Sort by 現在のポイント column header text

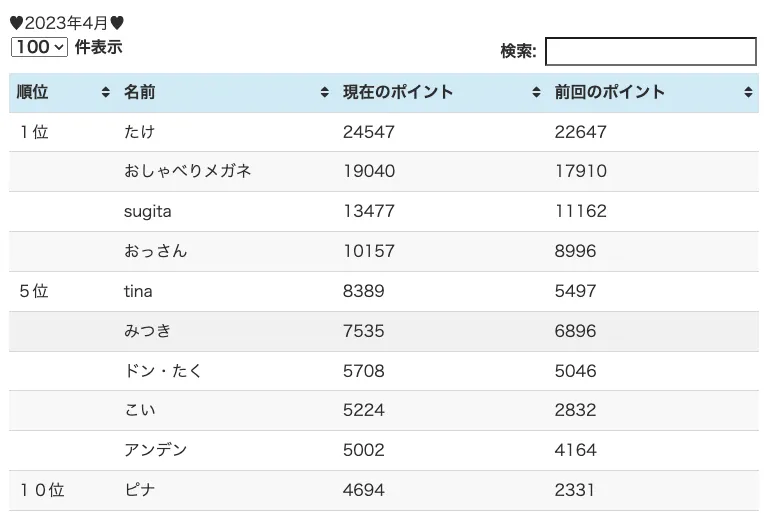(x=398, y=93)
